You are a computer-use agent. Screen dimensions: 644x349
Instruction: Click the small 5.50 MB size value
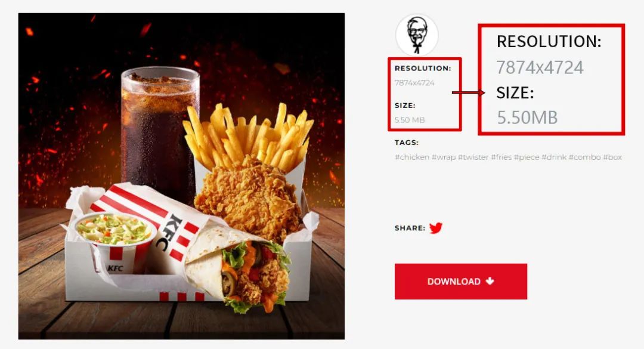coord(410,120)
